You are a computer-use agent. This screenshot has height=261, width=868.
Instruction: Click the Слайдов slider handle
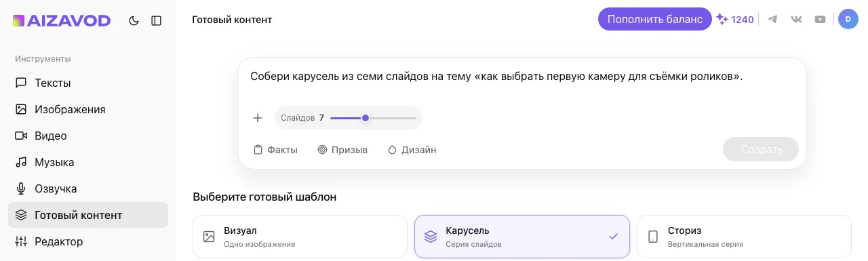click(x=366, y=118)
